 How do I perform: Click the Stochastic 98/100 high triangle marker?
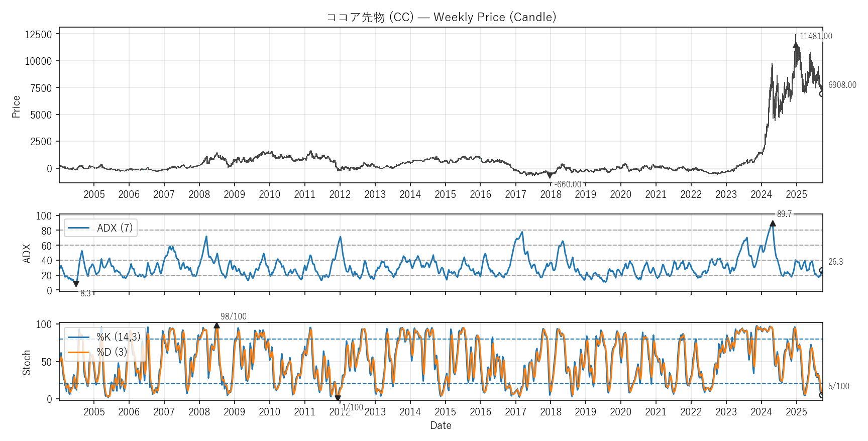click(216, 325)
